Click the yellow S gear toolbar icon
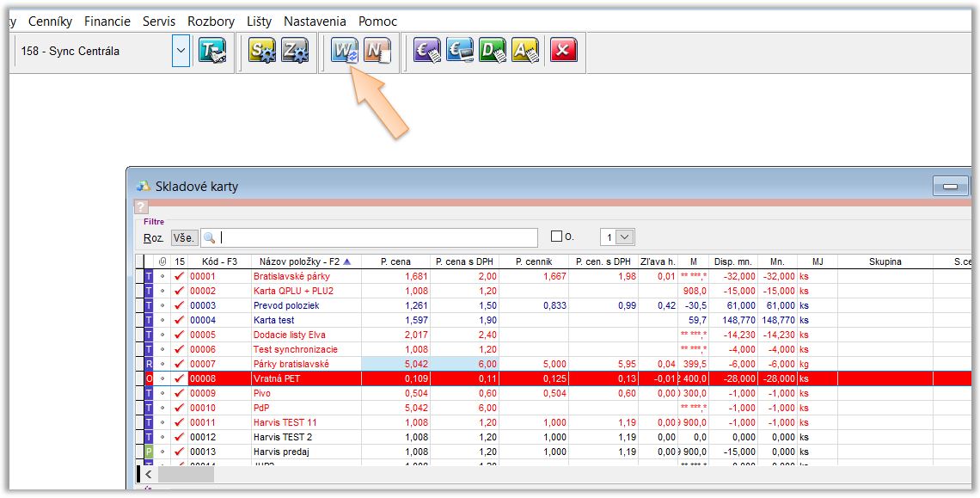 point(262,51)
